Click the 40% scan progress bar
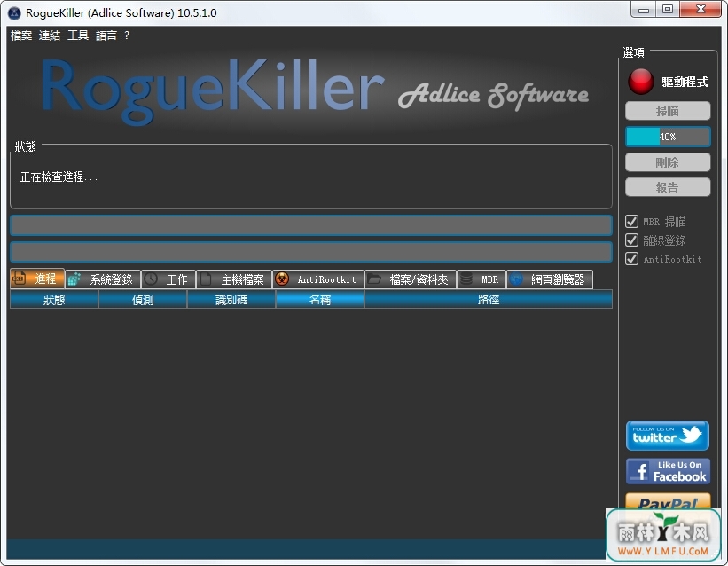728x566 pixels. 668,137
